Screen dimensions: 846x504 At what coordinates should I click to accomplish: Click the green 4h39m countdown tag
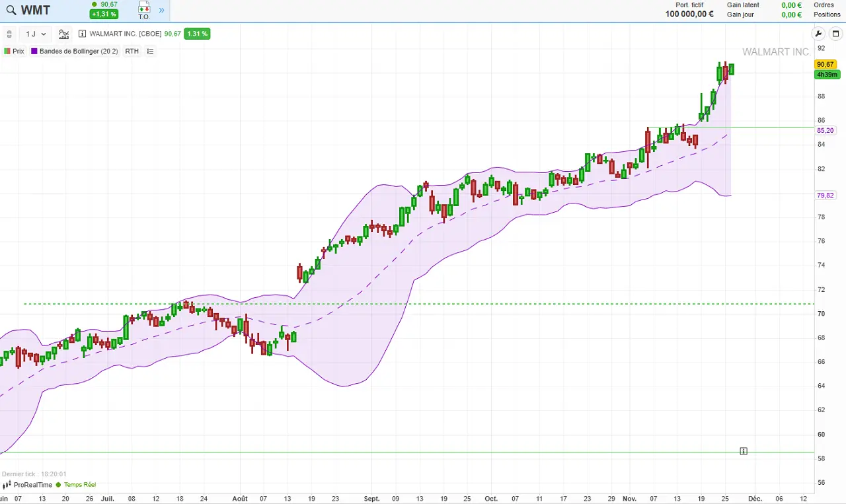coord(826,75)
